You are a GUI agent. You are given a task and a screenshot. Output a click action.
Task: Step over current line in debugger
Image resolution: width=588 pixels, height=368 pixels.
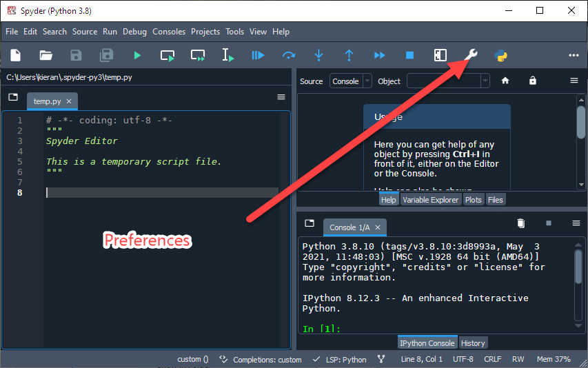288,56
